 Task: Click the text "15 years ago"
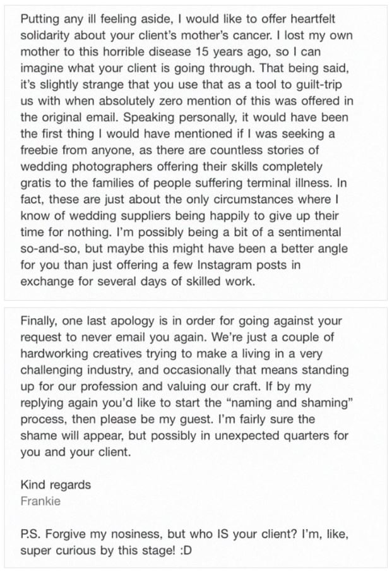click(x=232, y=52)
